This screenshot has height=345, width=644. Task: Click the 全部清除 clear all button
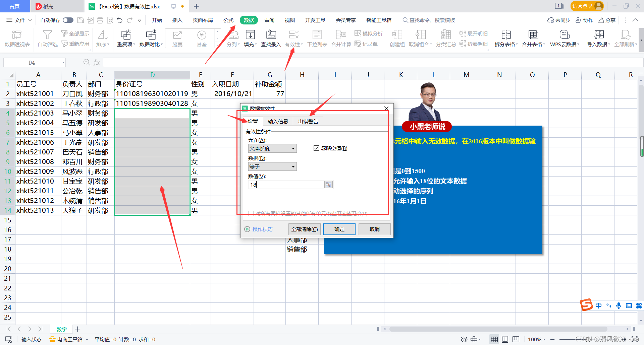[x=304, y=229]
